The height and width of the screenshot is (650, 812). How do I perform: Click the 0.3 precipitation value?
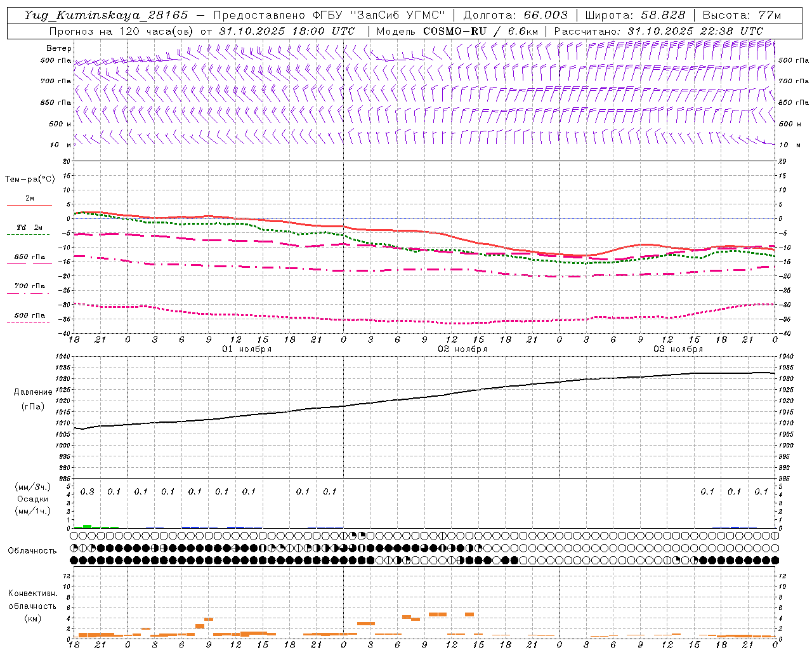(x=87, y=491)
